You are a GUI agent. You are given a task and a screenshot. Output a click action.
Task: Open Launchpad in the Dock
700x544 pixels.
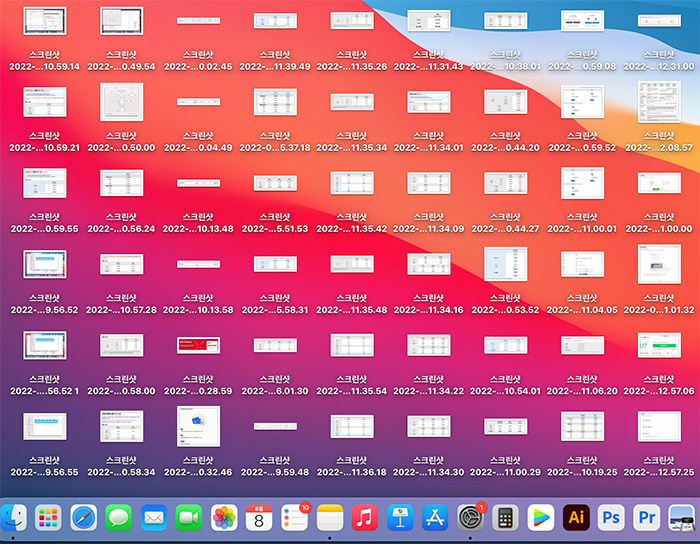[48, 518]
